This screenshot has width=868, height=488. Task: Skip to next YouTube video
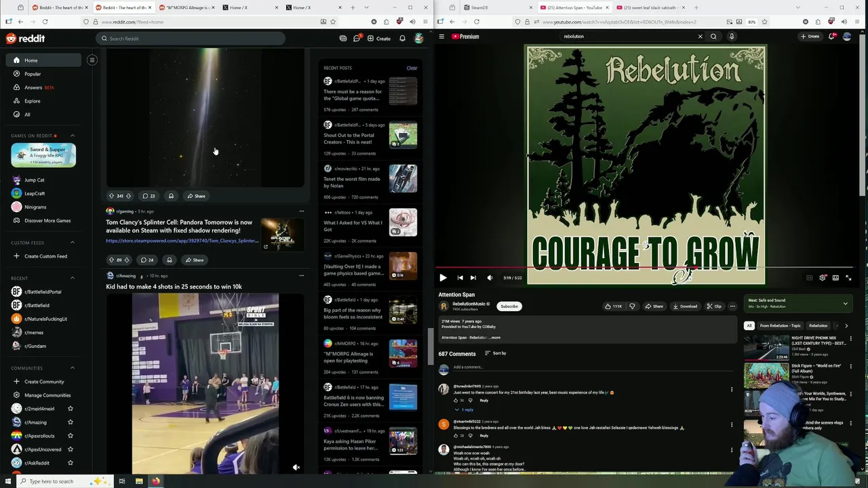[x=473, y=277]
